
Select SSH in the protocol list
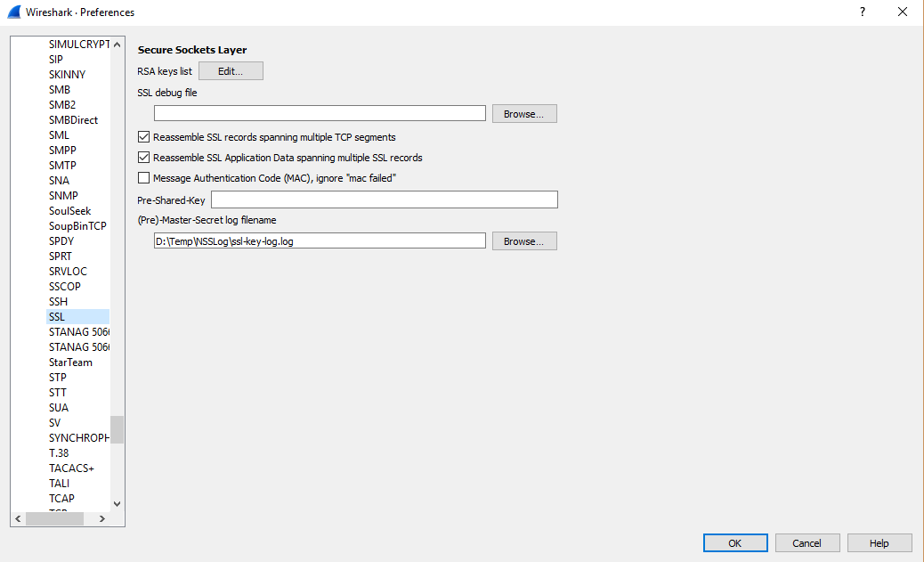pyautogui.click(x=58, y=302)
